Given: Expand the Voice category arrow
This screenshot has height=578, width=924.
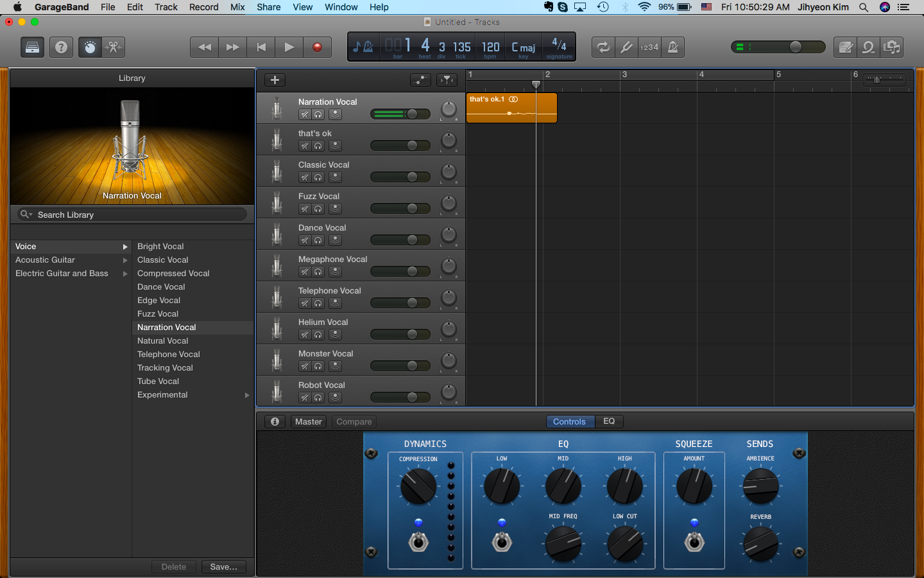Looking at the screenshot, I should tap(125, 247).
